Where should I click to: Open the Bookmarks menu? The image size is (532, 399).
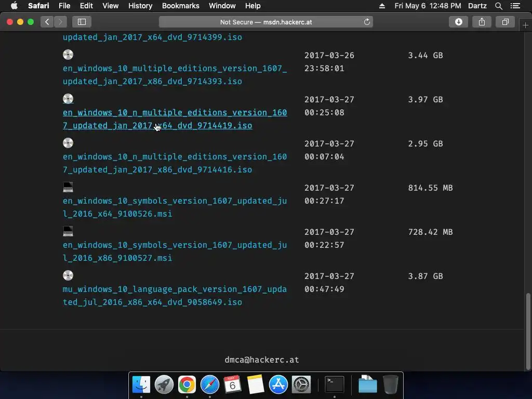(x=180, y=6)
